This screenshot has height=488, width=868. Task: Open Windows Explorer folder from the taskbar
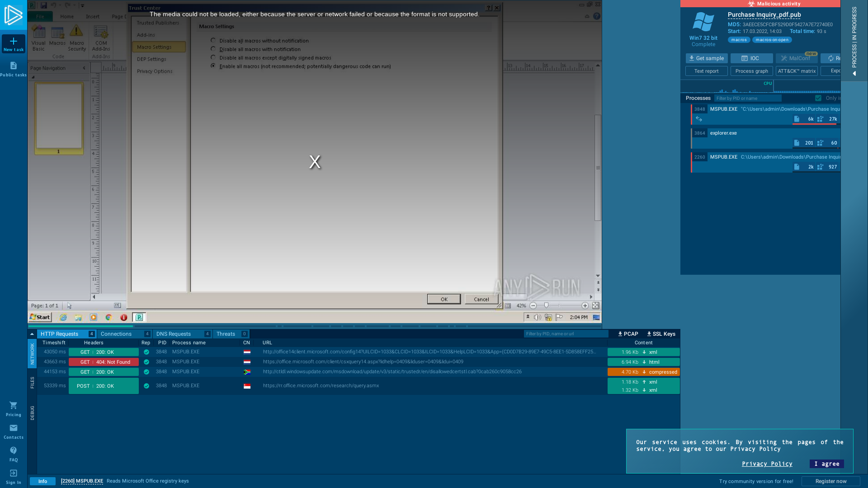(78, 317)
